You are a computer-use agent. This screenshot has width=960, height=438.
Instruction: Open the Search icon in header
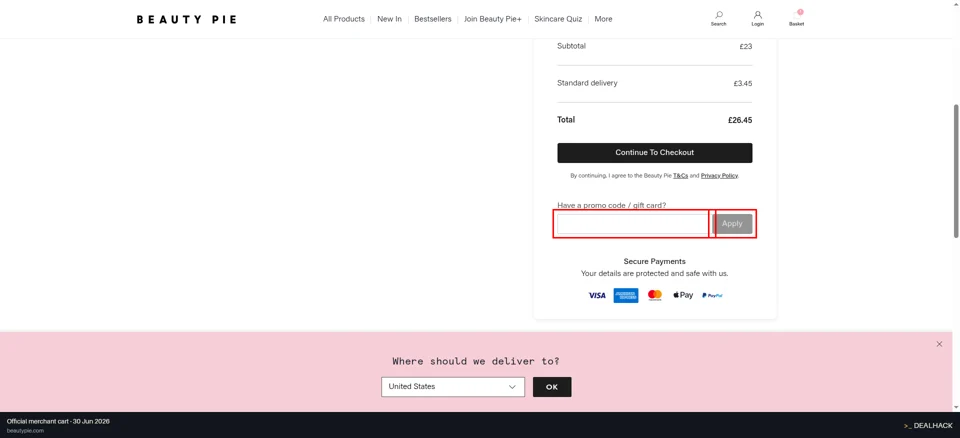pyautogui.click(x=719, y=18)
